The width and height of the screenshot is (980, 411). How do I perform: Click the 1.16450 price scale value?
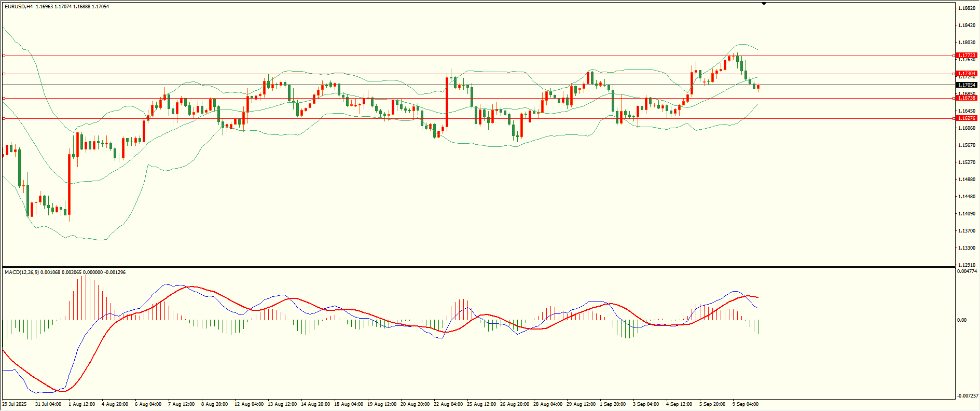(966, 111)
